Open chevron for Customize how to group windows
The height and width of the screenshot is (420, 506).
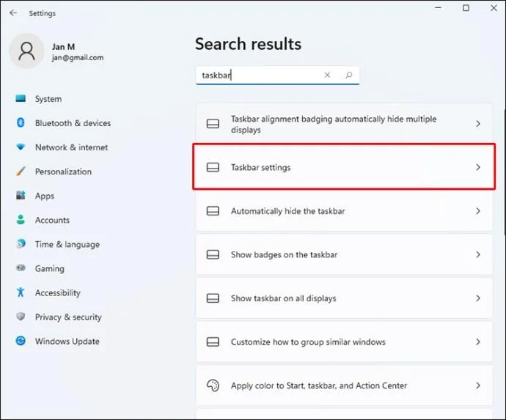coord(478,342)
